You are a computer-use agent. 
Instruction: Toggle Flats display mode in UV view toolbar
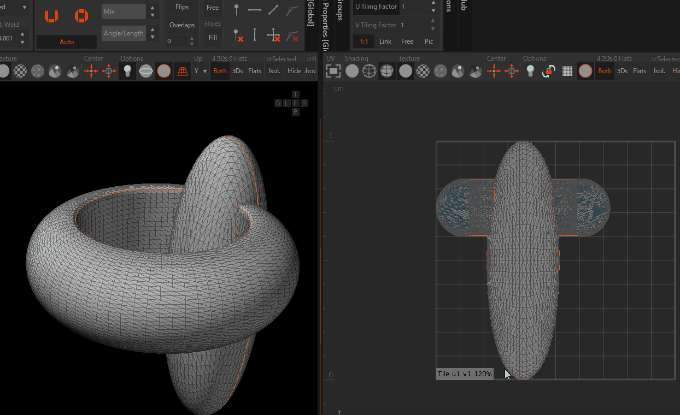point(640,71)
